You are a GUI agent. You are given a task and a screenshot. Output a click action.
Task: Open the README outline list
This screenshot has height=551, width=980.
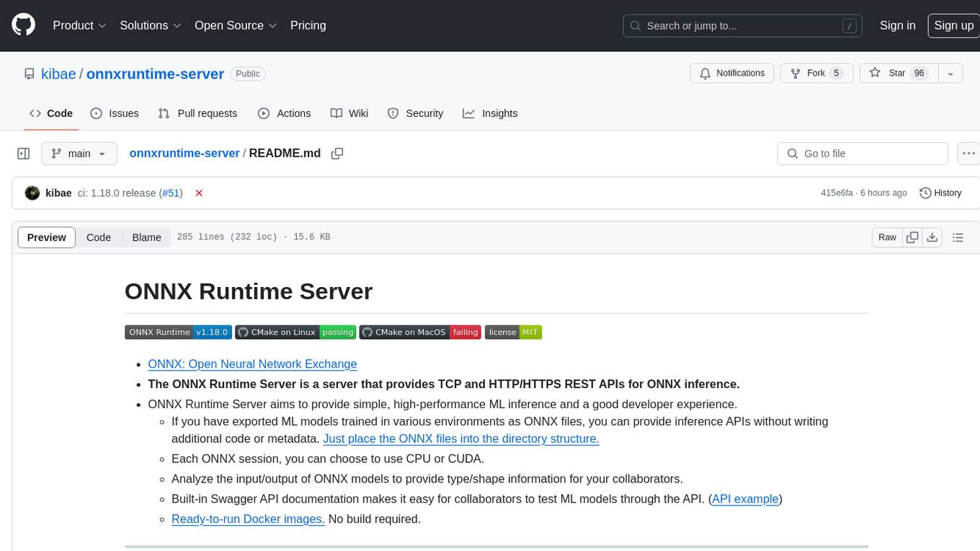click(958, 237)
